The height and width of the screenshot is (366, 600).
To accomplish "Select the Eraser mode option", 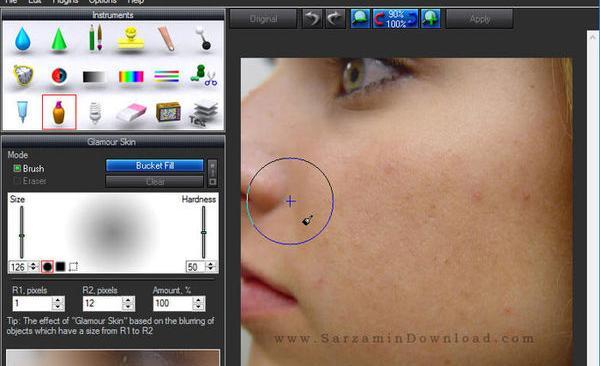I will pos(30,181).
